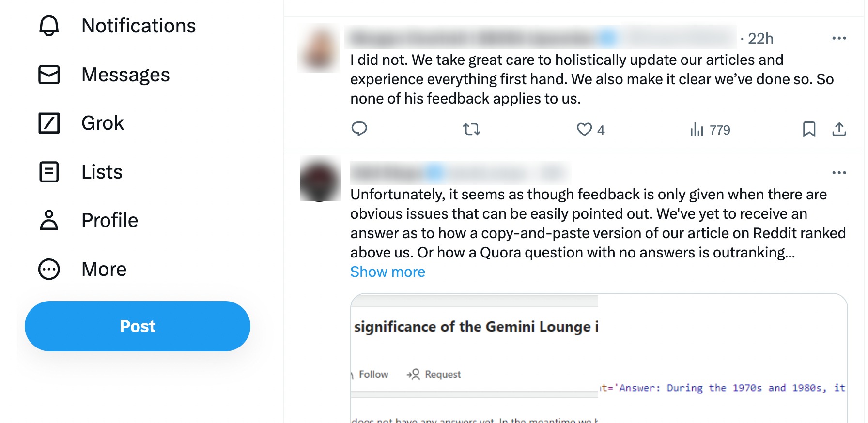868x423 pixels.
Task: Repost the 22h tweet
Action: 471,129
